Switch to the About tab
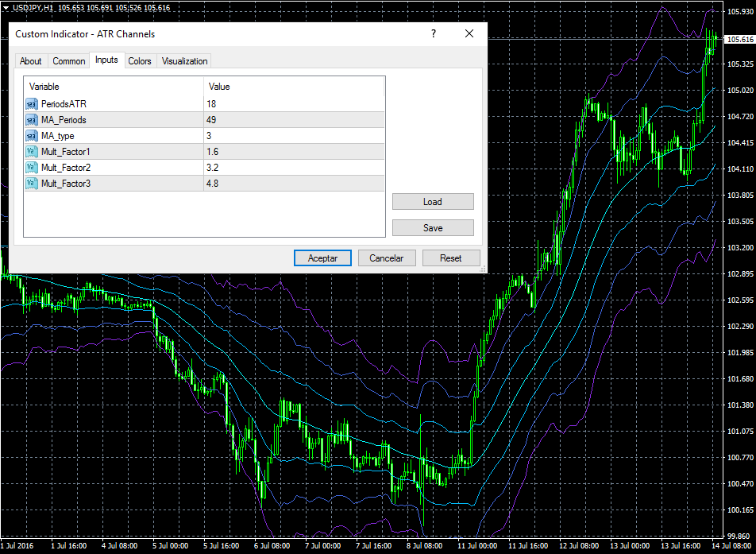756x554 pixels. [31, 61]
